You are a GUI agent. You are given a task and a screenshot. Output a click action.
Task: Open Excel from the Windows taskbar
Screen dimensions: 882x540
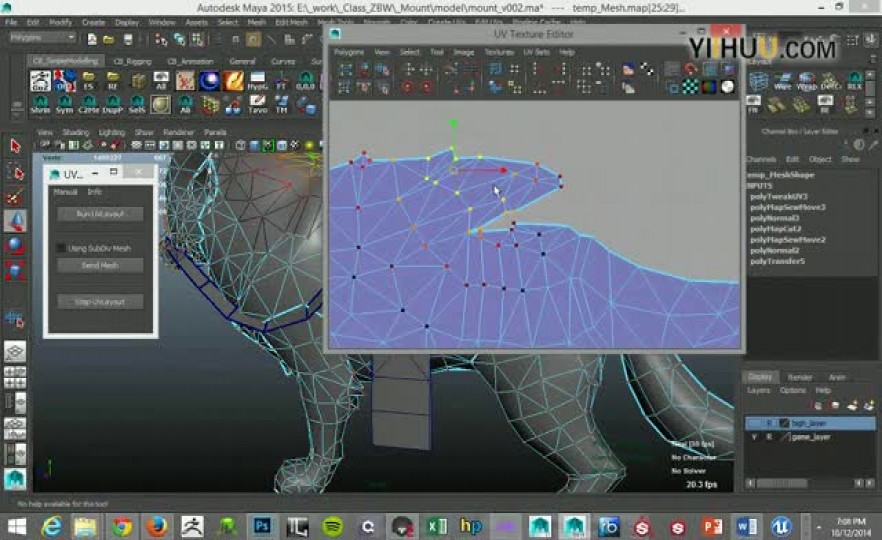click(436, 526)
